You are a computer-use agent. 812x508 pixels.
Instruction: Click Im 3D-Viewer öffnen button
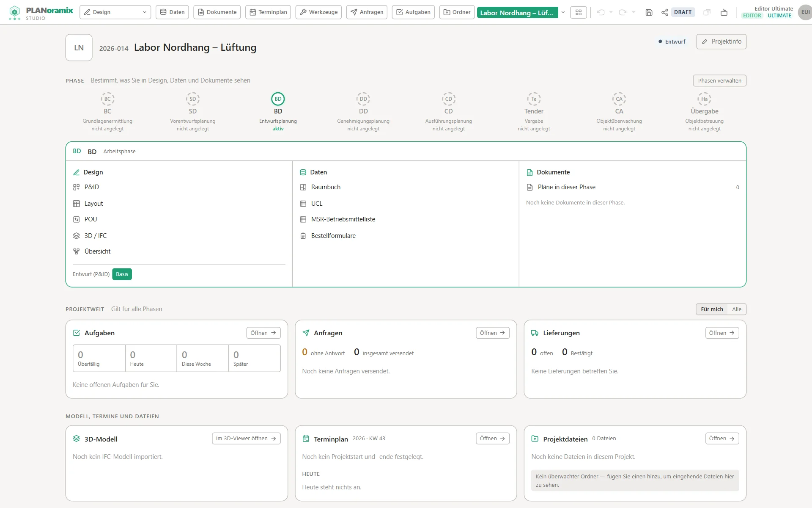click(x=246, y=439)
